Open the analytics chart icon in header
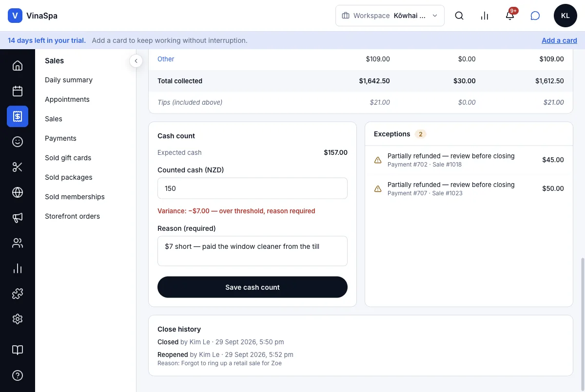585x392 pixels. tap(485, 16)
